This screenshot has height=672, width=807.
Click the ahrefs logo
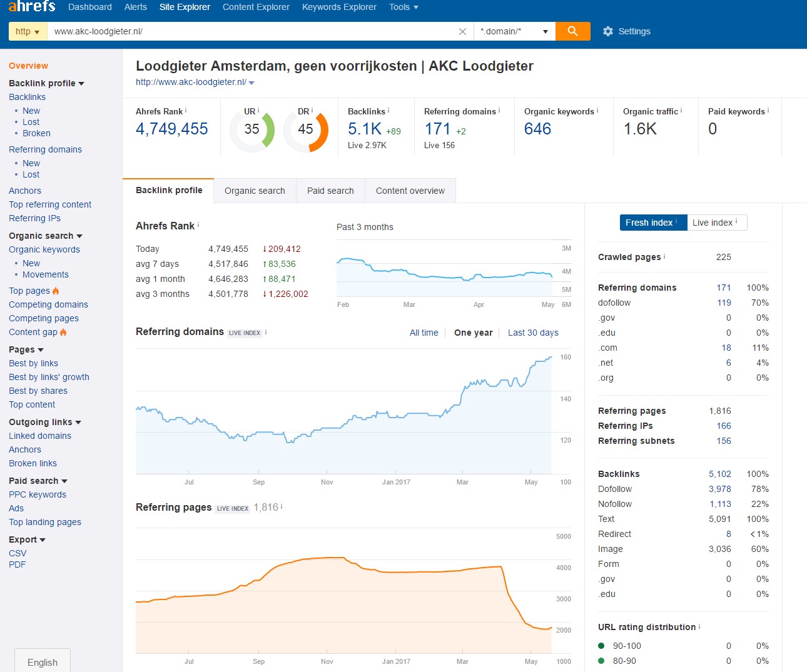(x=32, y=7)
